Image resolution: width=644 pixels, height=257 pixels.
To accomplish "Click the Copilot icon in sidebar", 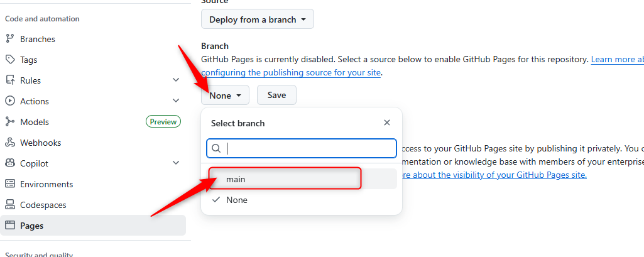I will [x=9, y=163].
